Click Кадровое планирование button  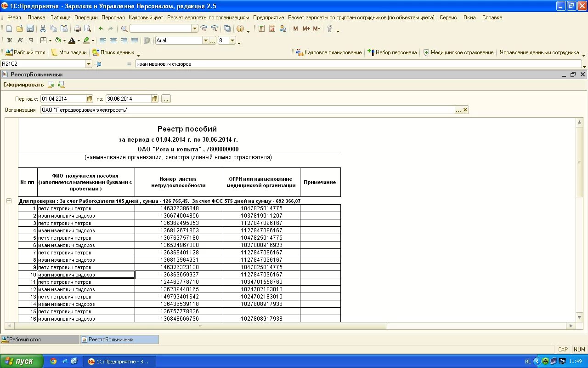pos(329,52)
